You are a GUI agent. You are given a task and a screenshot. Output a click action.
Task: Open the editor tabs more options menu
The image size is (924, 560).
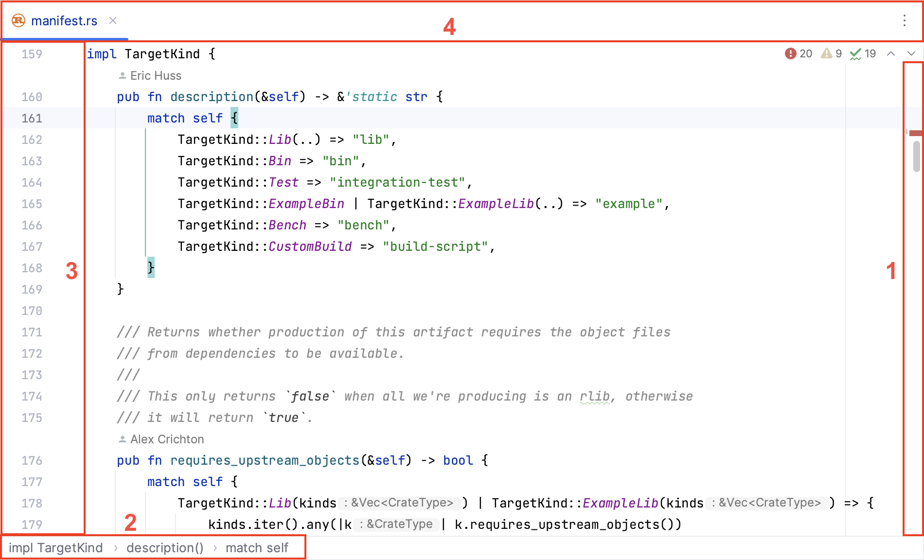[905, 20]
